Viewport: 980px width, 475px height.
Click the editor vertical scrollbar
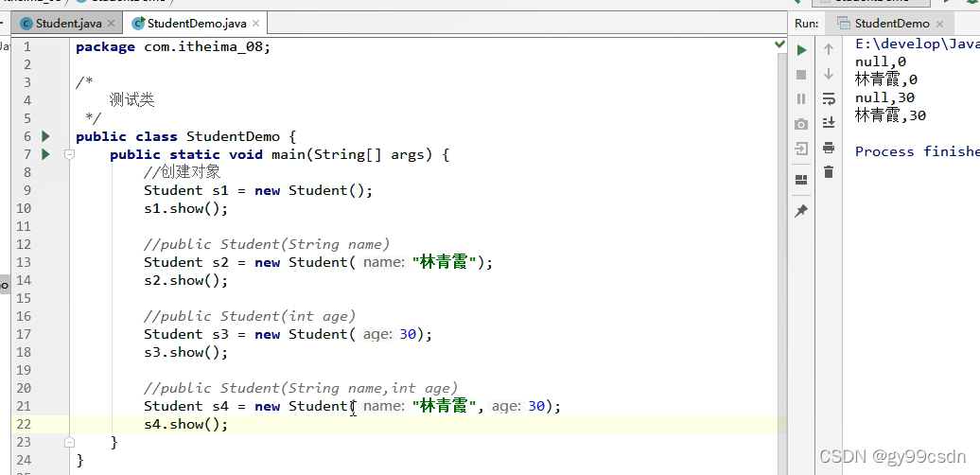[x=780, y=262]
